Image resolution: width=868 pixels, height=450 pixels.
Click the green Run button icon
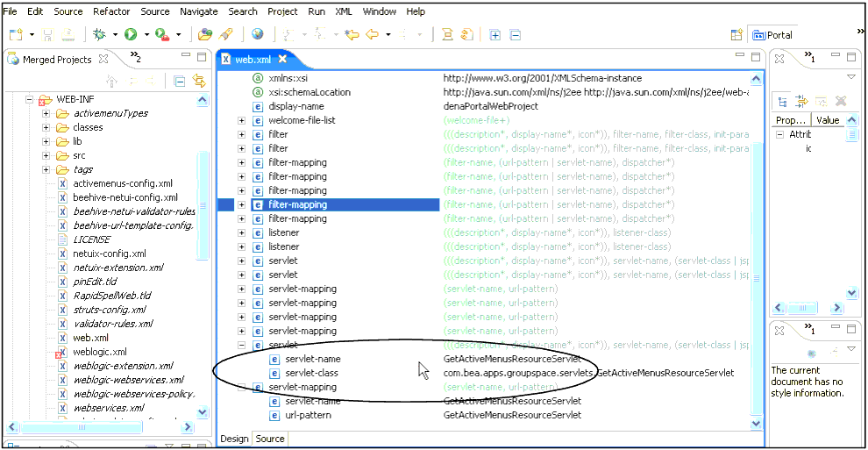tap(131, 35)
